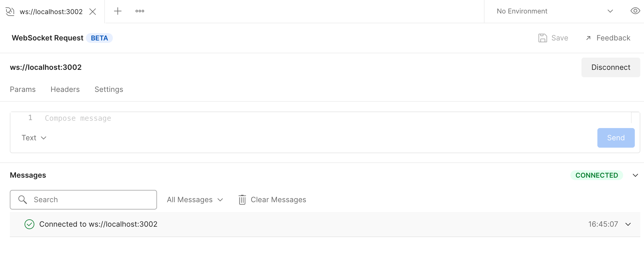Open the Feedback link
The width and height of the screenshot is (644, 261).
pyautogui.click(x=608, y=38)
